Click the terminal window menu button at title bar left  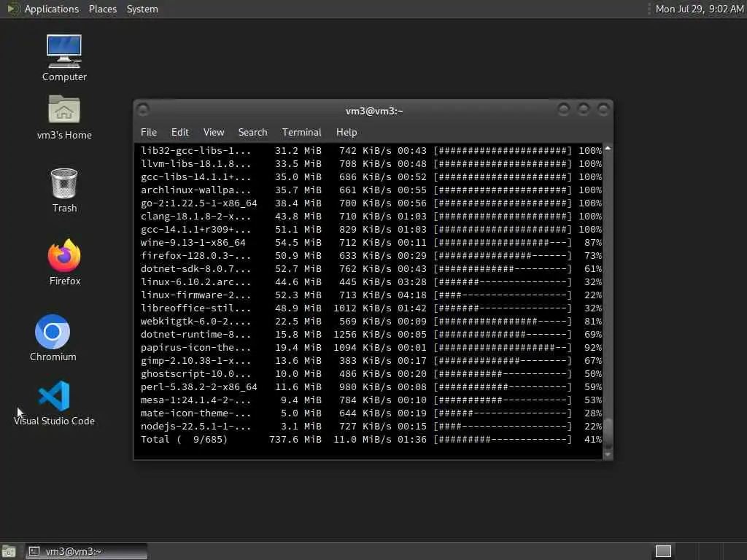(143, 110)
